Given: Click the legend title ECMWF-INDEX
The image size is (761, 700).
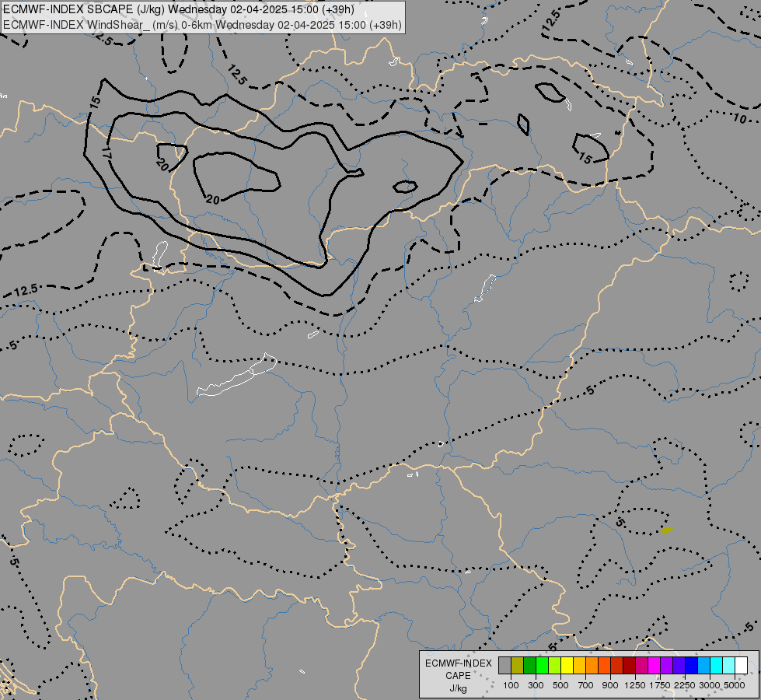Looking at the screenshot, I should (459, 663).
